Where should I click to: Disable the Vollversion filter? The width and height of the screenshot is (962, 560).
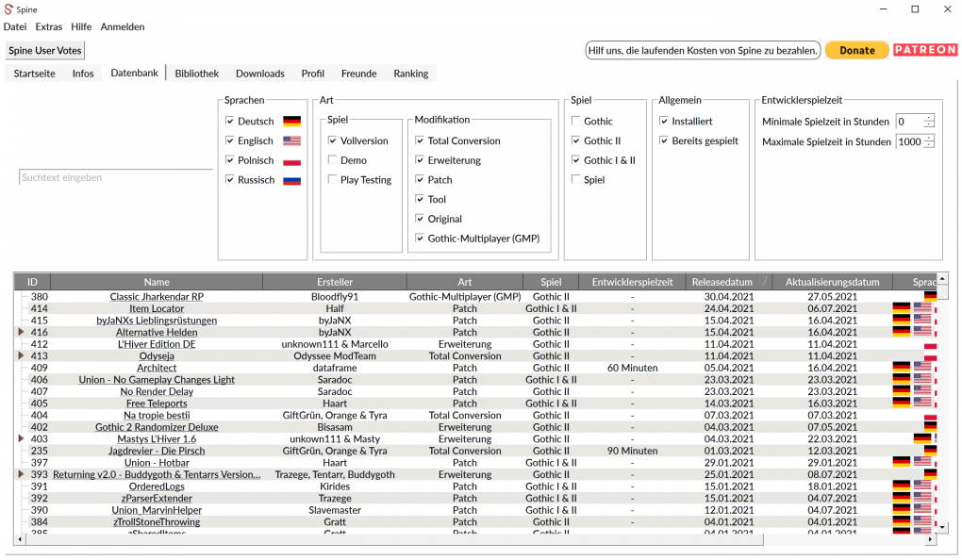click(x=333, y=140)
